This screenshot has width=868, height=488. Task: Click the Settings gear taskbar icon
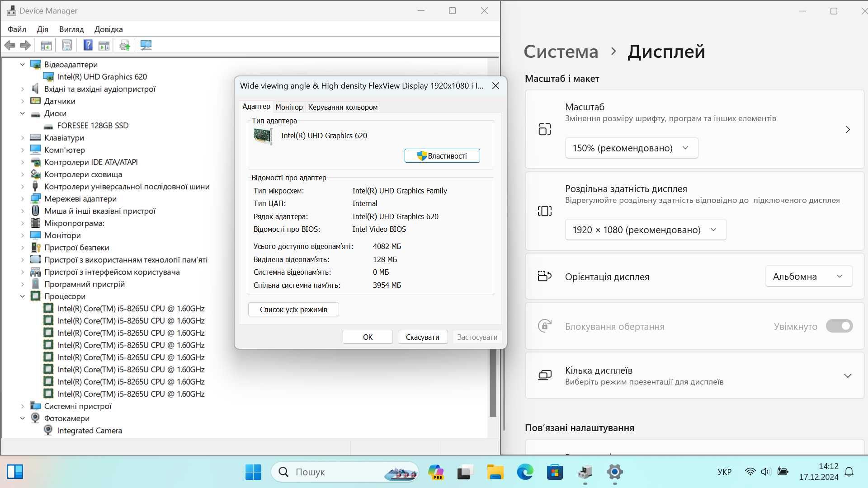(615, 472)
